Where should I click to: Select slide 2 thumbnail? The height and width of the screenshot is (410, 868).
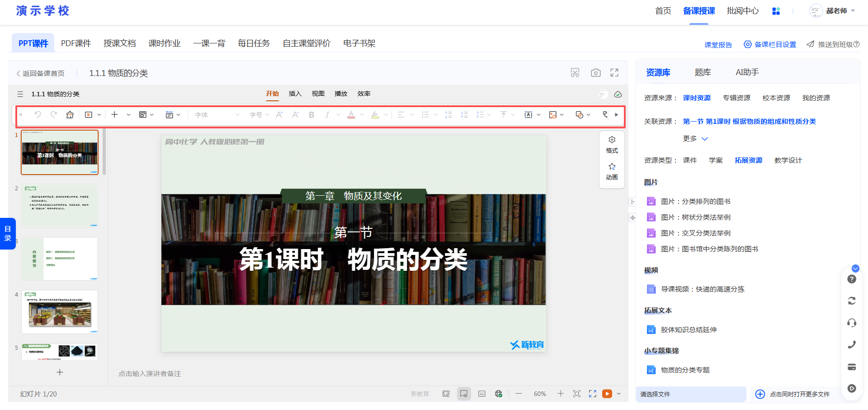pyautogui.click(x=60, y=205)
